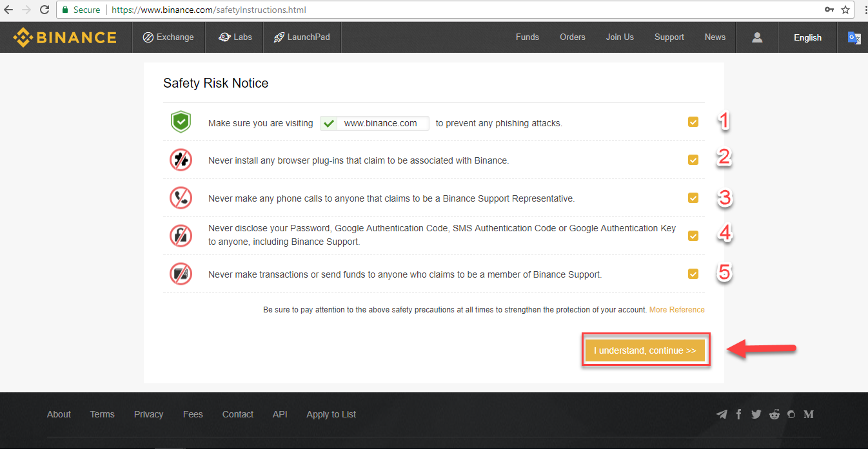This screenshot has width=868, height=449.
Task: Open Binance Twitter icon in footer
Action: pos(756,414)
